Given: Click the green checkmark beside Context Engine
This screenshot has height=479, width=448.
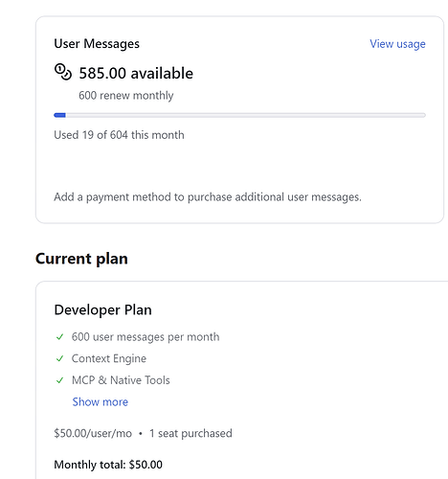Looking at the screenshot, I should pyautogui.click(x=59, y=358).
